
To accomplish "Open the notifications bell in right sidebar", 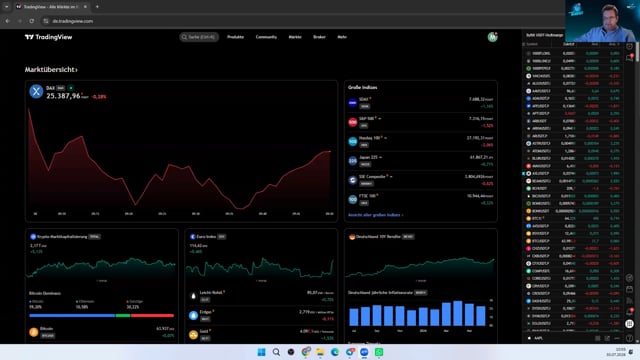I will click(x=629, y=312).
